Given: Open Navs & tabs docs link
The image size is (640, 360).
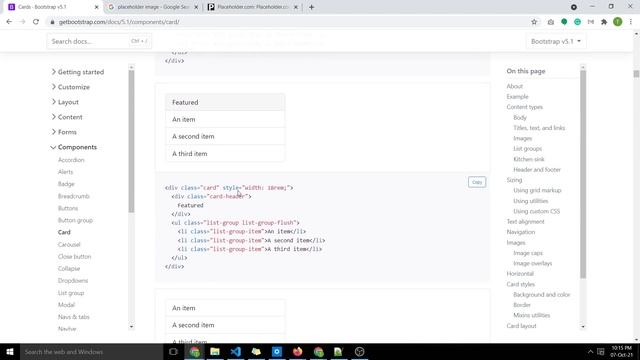Looking at the screenshot, I should (x=73, y=317).
